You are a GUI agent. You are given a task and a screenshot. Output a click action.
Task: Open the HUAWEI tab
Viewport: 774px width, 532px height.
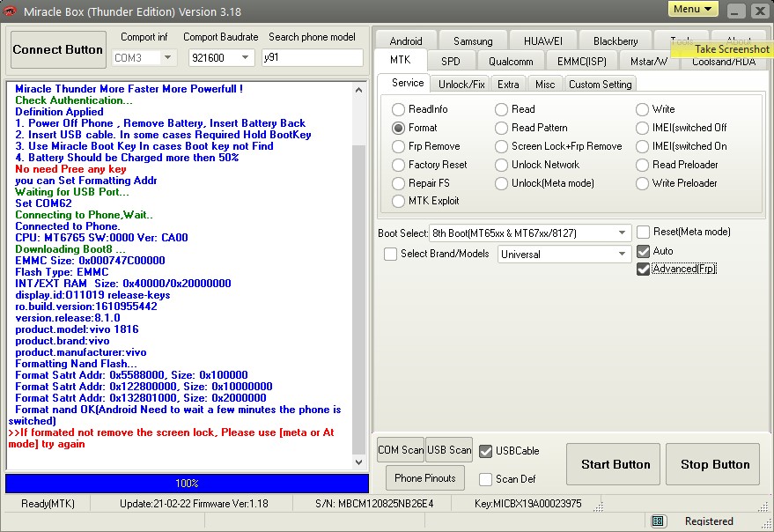tap(543, 41)
